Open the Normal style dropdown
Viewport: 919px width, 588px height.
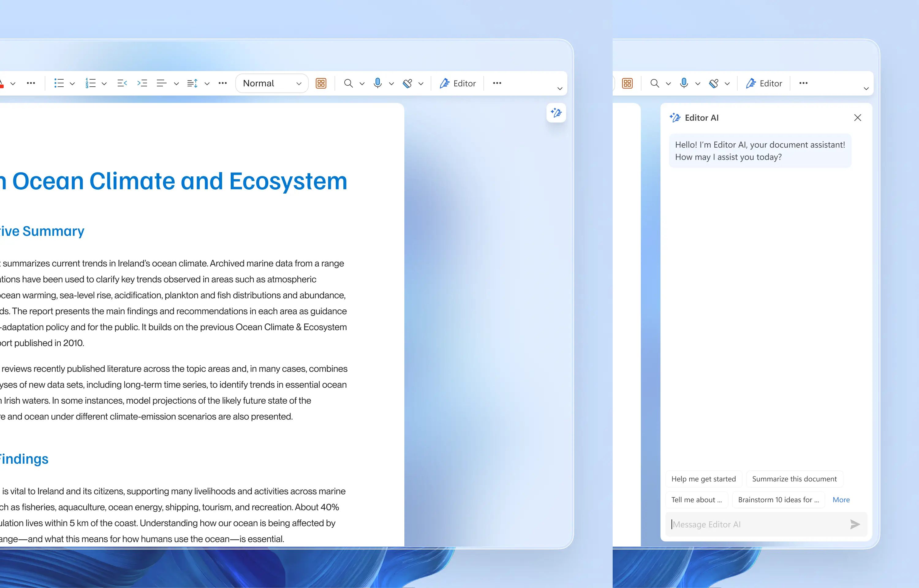click(272, 83)
